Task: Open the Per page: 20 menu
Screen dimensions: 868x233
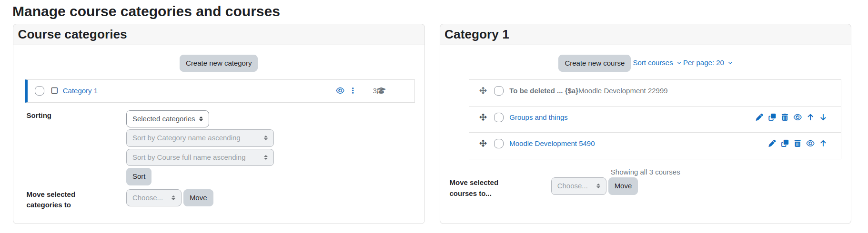Action: (x=708, y=63)
